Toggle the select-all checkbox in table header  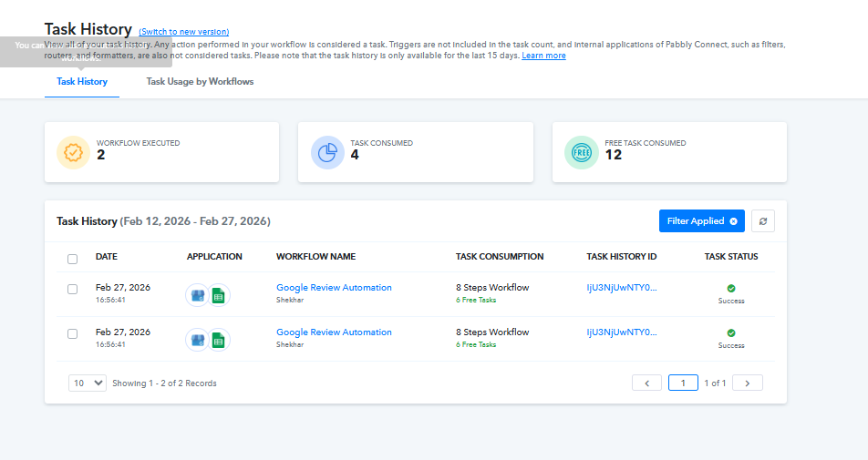point(73,259)
